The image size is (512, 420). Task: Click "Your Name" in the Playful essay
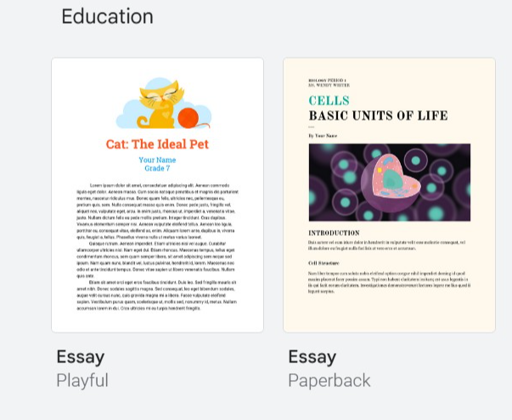click(x=157, y=160)
